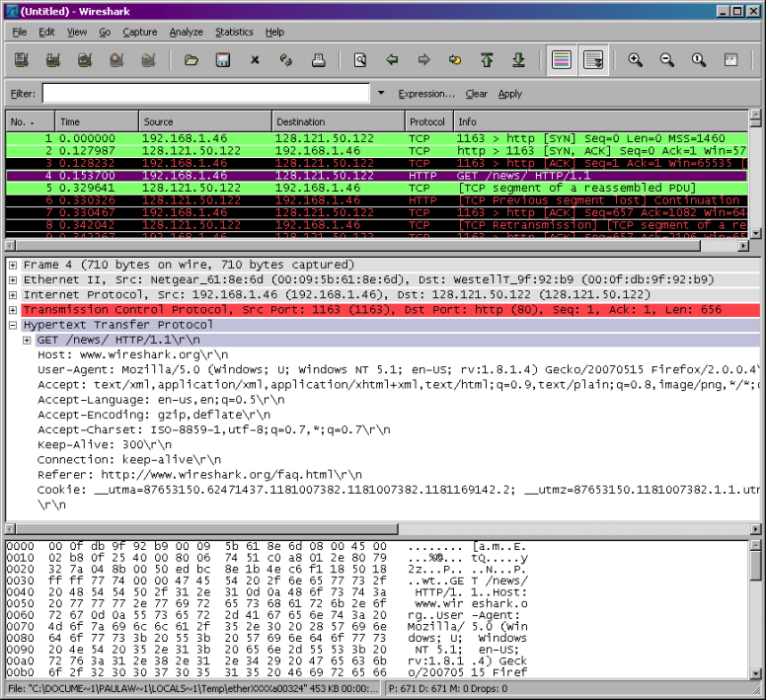Select the Host: www.wireshark.org line
Screen dimensions: 766x700
pyautogui.click(x=133, y=355)
